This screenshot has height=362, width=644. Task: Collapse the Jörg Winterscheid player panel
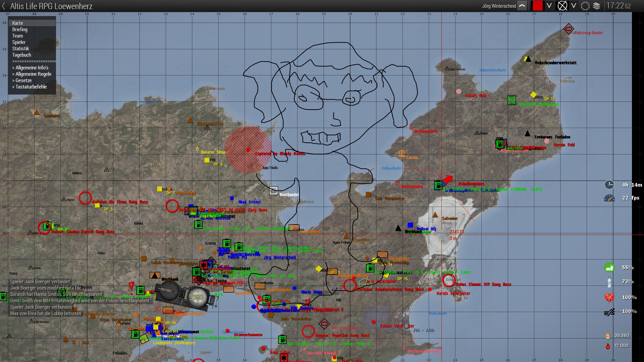(522, 6)
